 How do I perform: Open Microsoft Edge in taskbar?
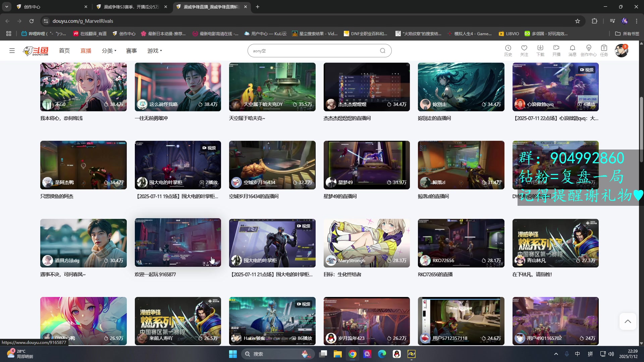(x=382, y=354)
